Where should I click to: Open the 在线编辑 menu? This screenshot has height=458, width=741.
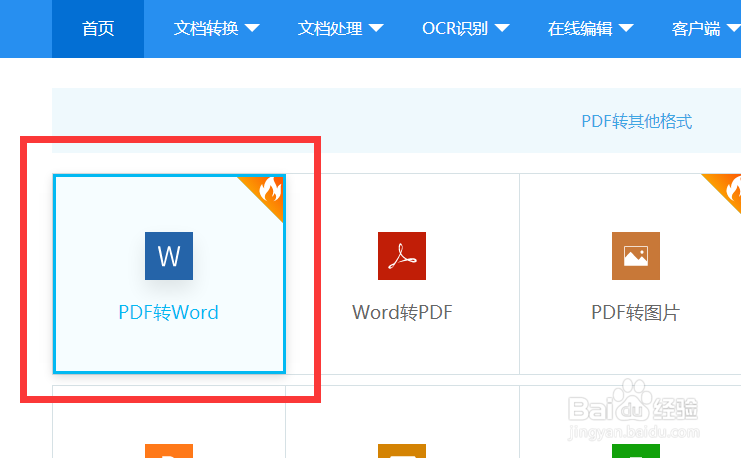[x=590, y=29]
